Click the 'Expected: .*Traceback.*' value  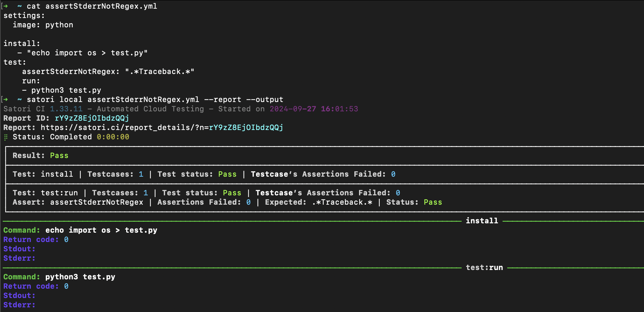[x=319, y=202]
